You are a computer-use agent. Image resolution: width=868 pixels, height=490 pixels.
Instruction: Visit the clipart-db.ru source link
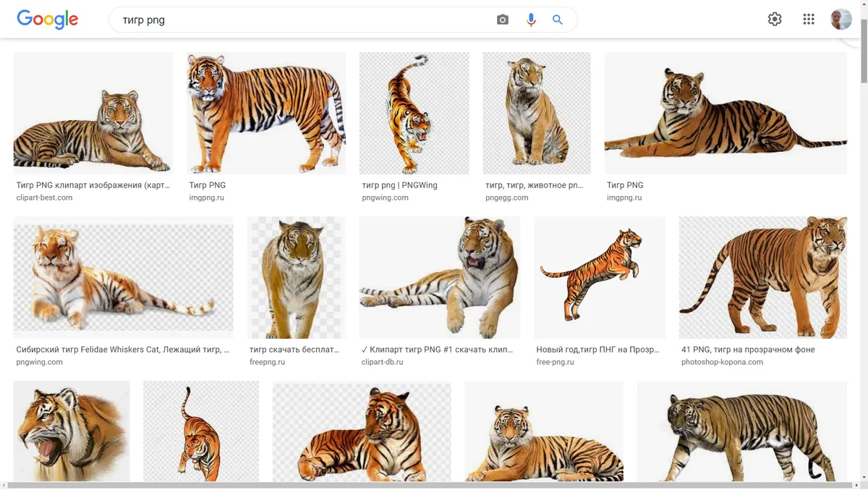[383, 362]
